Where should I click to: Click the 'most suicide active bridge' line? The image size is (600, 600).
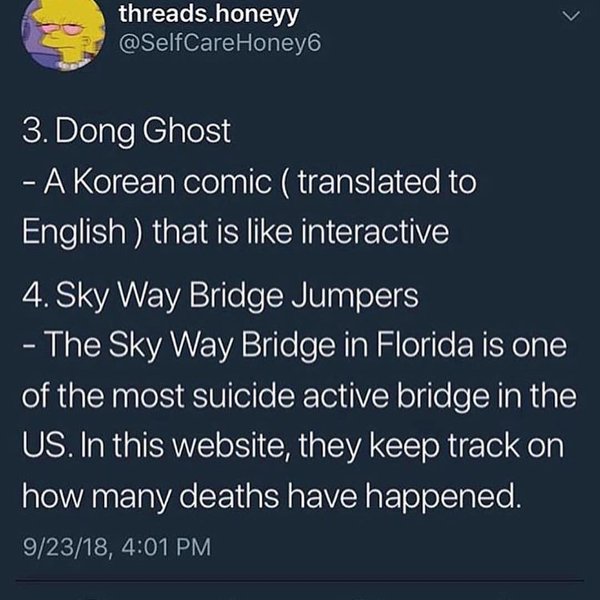[299, 396]
